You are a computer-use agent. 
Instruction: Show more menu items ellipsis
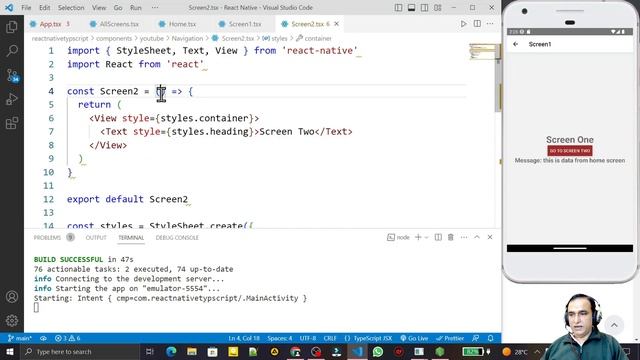click(155, 8)
